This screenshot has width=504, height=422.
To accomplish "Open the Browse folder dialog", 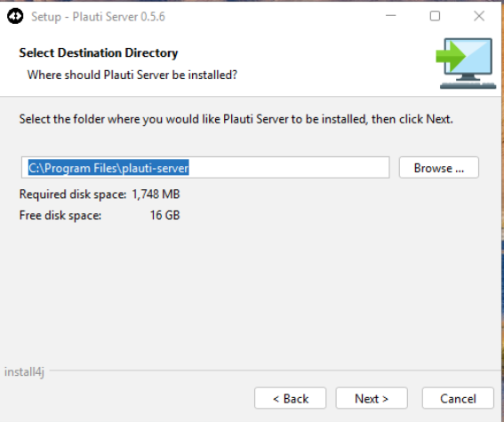I will [439, 168].
